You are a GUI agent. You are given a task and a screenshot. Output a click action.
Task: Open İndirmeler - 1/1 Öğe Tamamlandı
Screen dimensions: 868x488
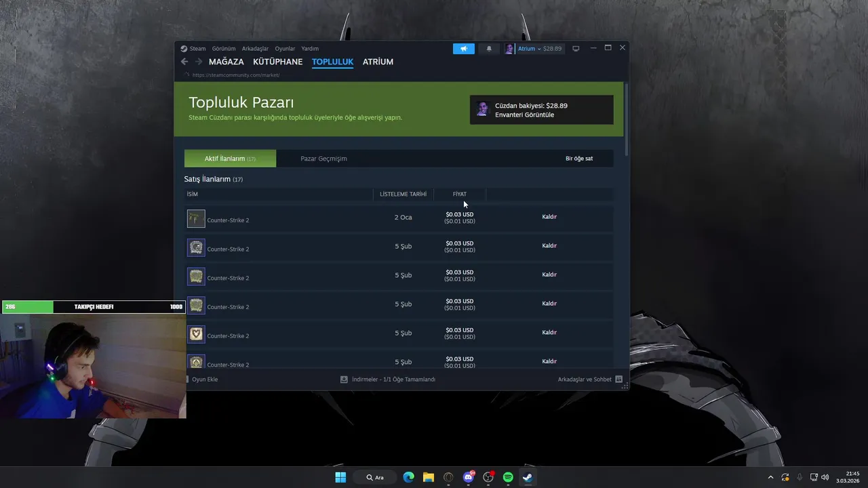pos(393,380)
